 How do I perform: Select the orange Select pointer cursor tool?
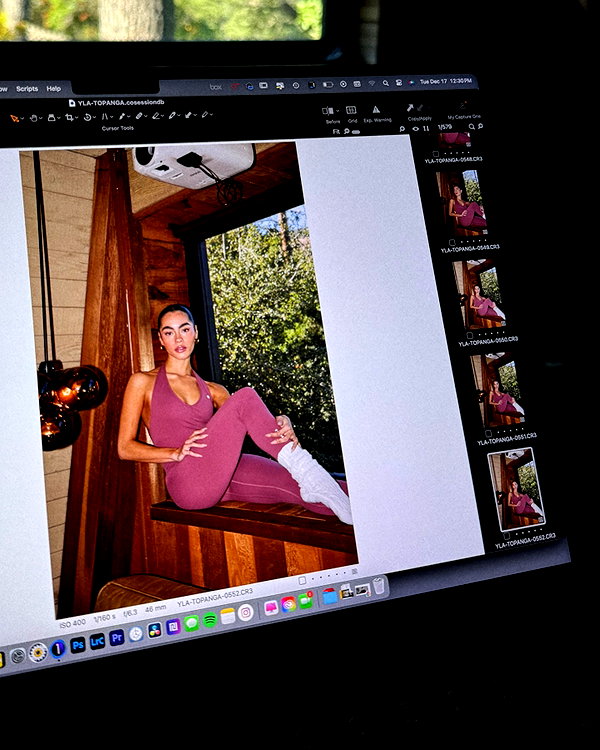(x=14, y=118)
